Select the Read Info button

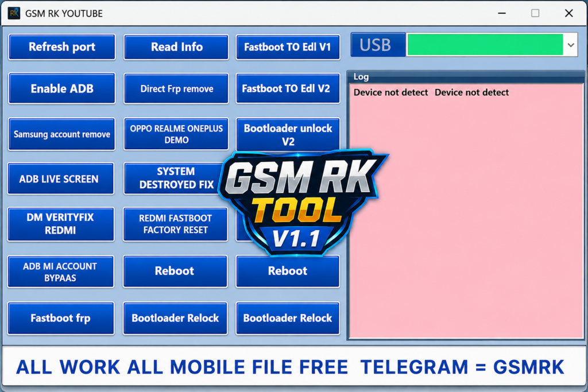click(x=176, y=47)
